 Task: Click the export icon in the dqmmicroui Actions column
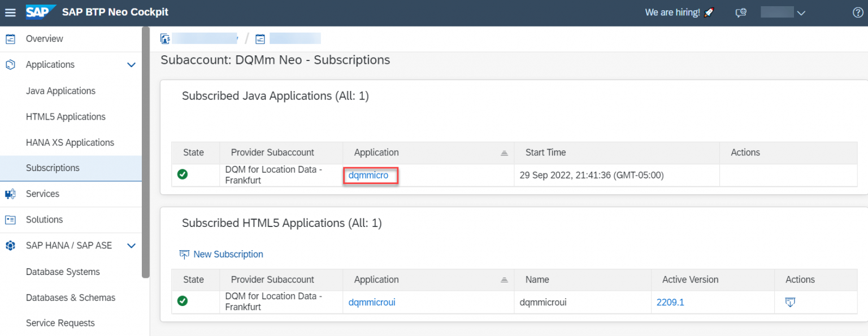click(789, 302)
